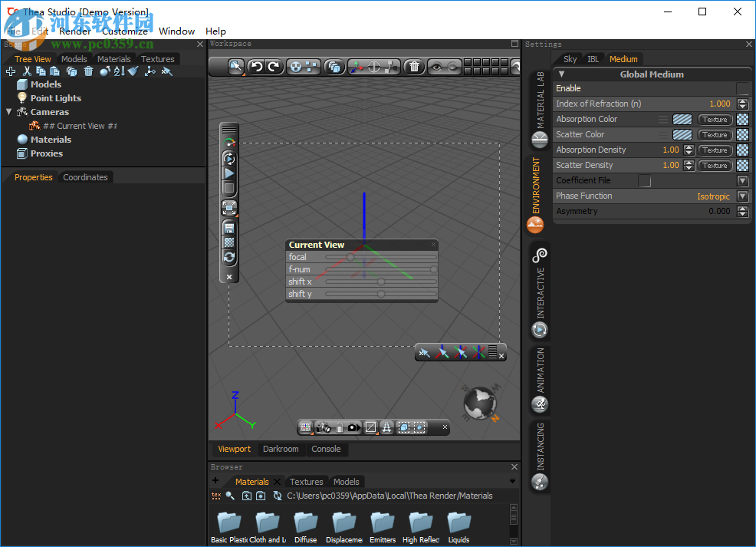
Task: Click the focal slider in Current View
Action: click(x=381, y=257)
